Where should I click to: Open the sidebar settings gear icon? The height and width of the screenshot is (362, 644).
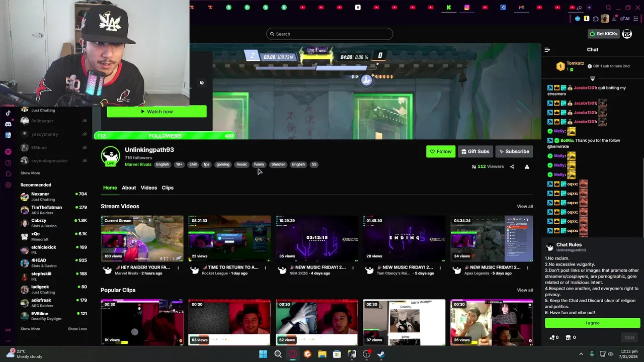tap(8, 185)
